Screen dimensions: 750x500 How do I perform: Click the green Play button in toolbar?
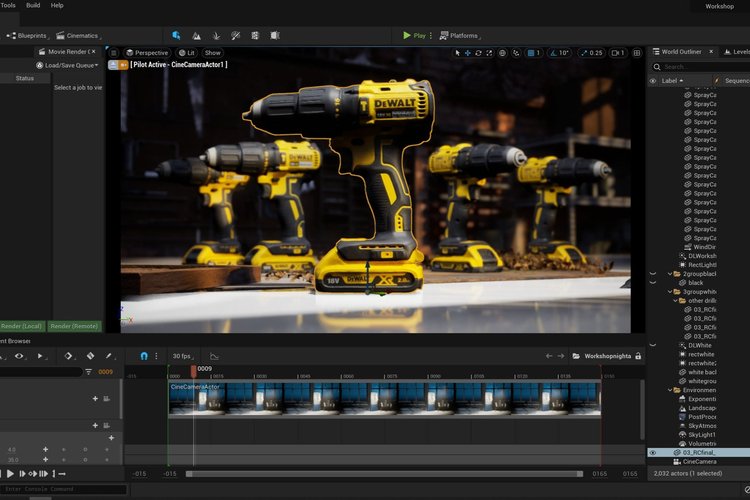[414, 35]
